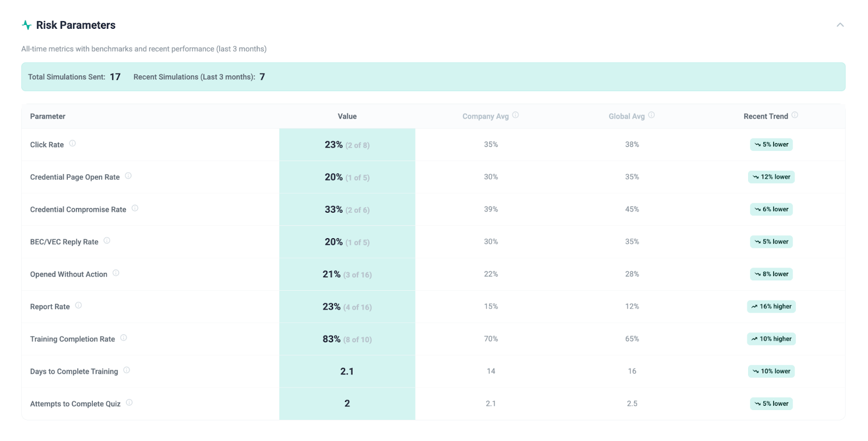Click the Total Simulations Sent count 17
Screen dimensions: 868x441
pyautogui.click(x=115, y=77)
